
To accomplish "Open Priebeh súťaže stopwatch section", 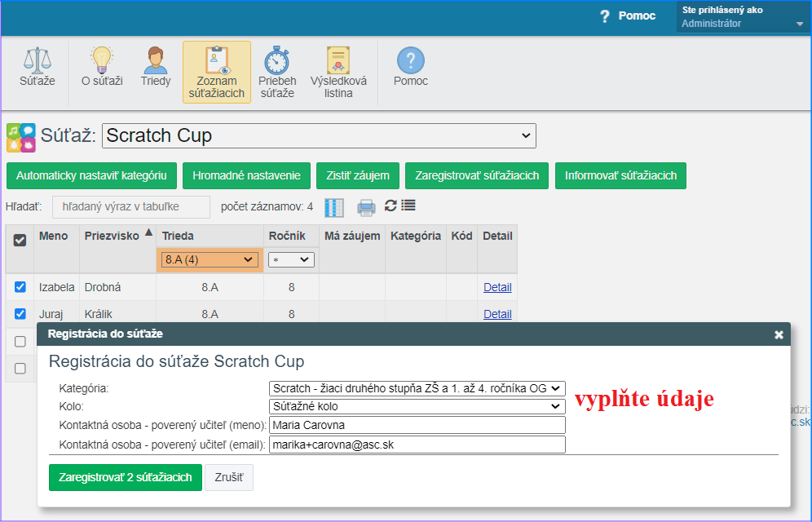I will (x=277, y=73).
